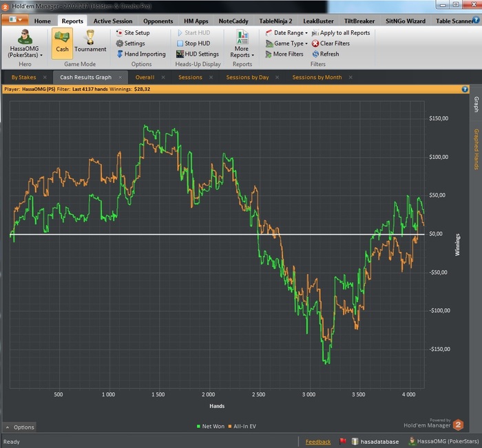The image size is (482, 448).
Task: Click the Winnings: $28,32 text
Action: click(x=129, y=89)
